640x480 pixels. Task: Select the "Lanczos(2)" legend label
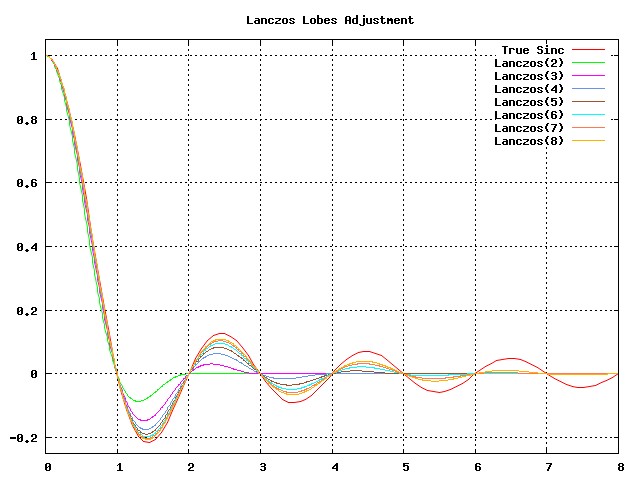click(x=529, y=63)
